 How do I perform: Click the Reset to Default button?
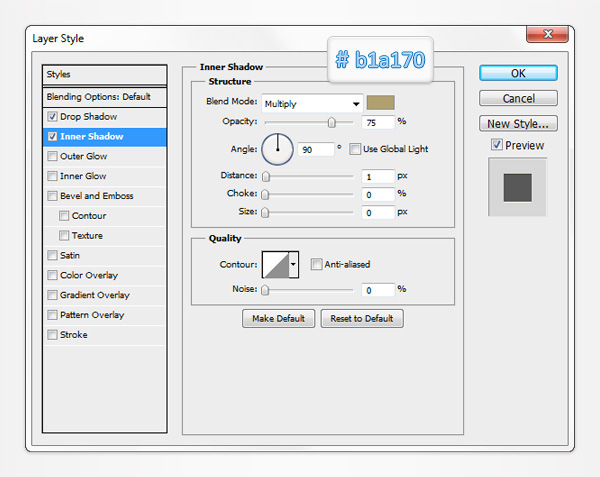pos(362,319)
